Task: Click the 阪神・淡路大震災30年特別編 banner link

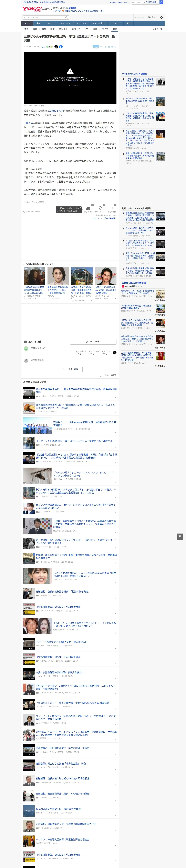Action: point(44,2)
